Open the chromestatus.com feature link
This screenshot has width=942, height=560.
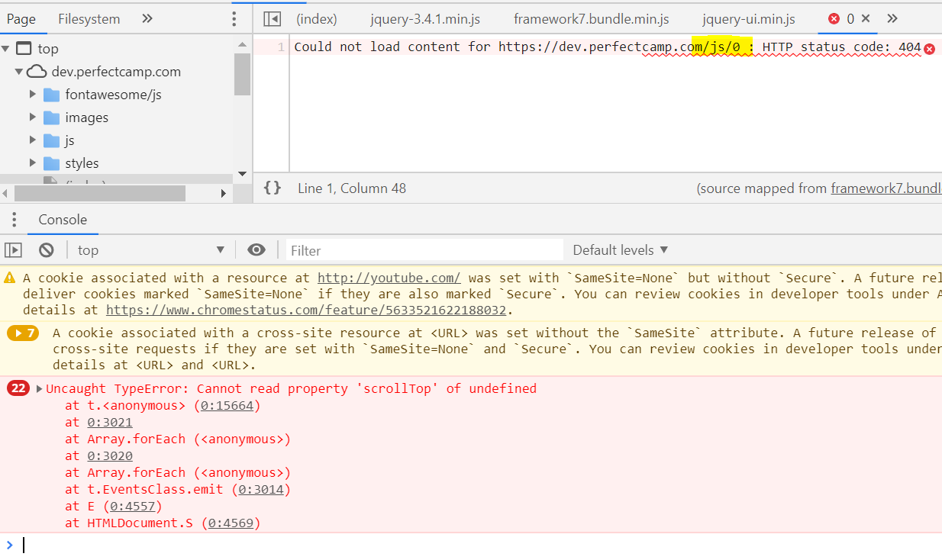point(307,311)
